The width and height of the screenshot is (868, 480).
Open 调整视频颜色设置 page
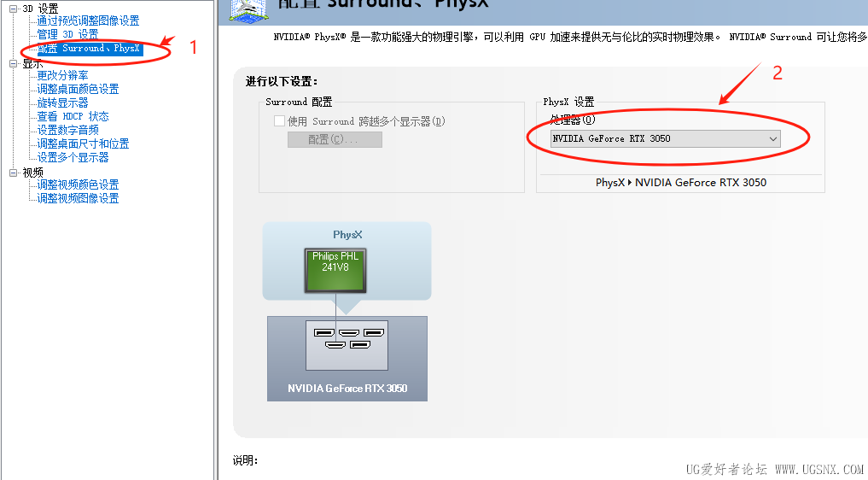[78, 184]
